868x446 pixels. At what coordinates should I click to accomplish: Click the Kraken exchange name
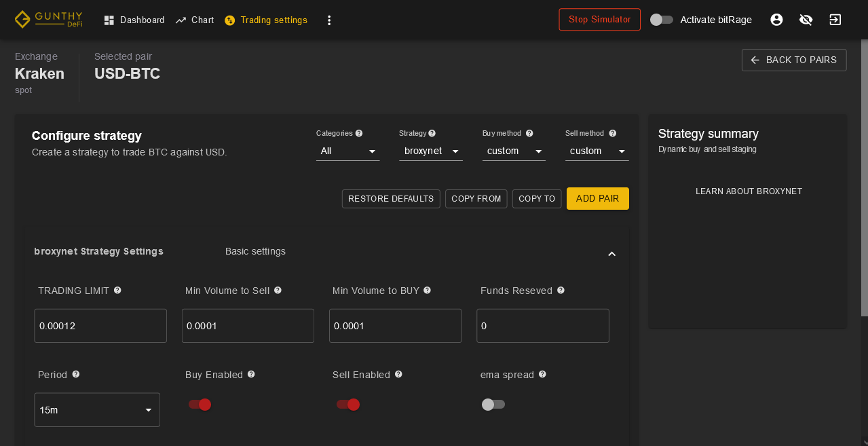click(39, 73)
